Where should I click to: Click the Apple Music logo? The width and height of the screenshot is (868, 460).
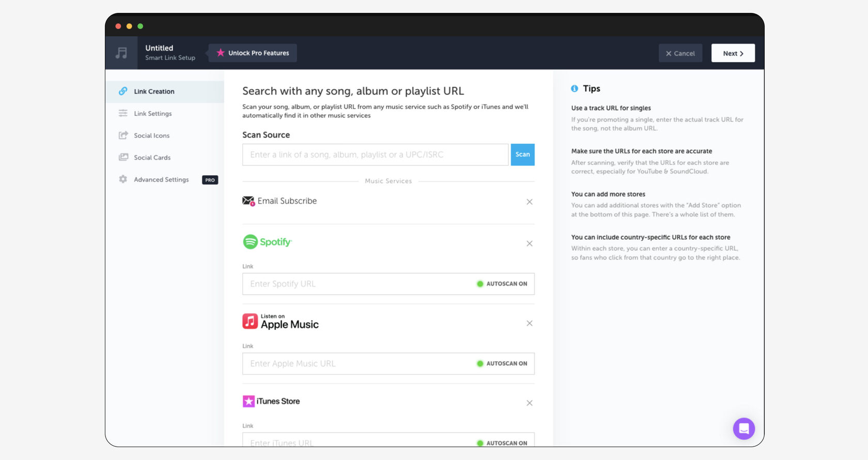281,321
